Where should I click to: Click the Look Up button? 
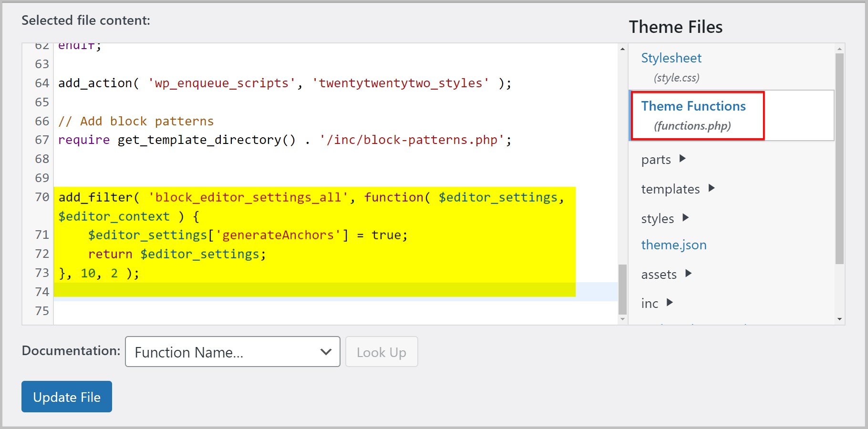click(x=381, y=352)
